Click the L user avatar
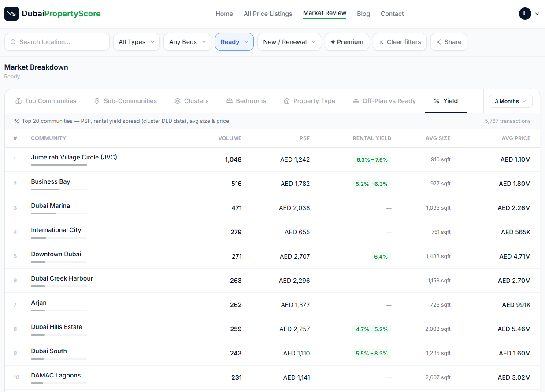 click(x=525, y=14)
